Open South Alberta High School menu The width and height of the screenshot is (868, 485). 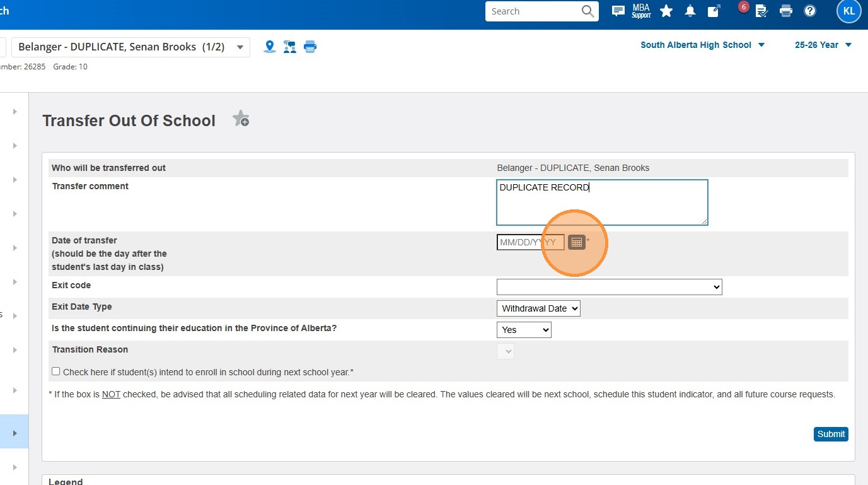coord(702,45)
